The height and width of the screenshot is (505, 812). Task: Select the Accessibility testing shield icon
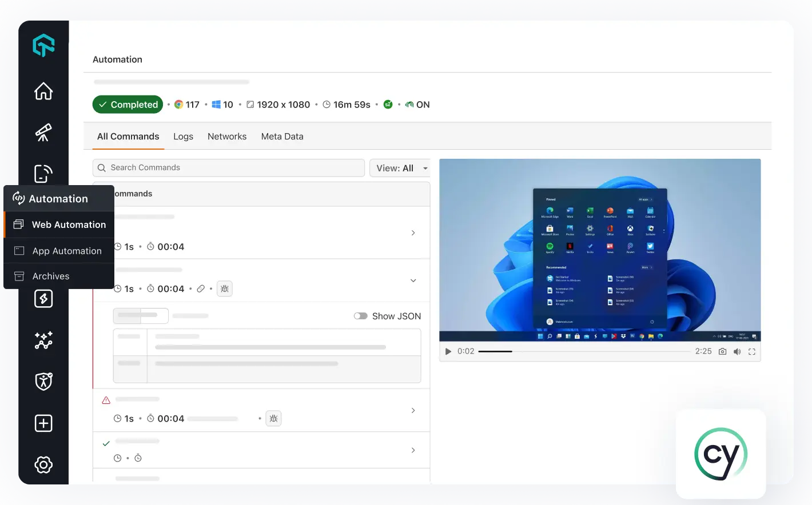(x=43, y=381)
